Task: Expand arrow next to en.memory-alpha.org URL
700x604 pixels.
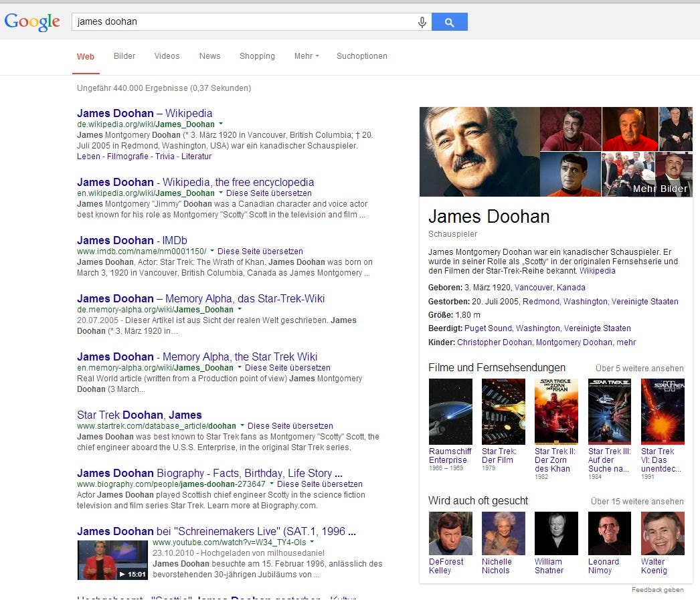Action: tap(240, 368)
